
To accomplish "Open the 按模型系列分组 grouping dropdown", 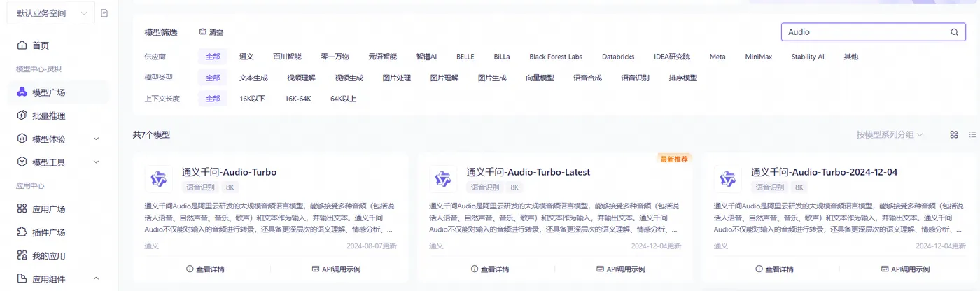I will click(x=890, y=134).
